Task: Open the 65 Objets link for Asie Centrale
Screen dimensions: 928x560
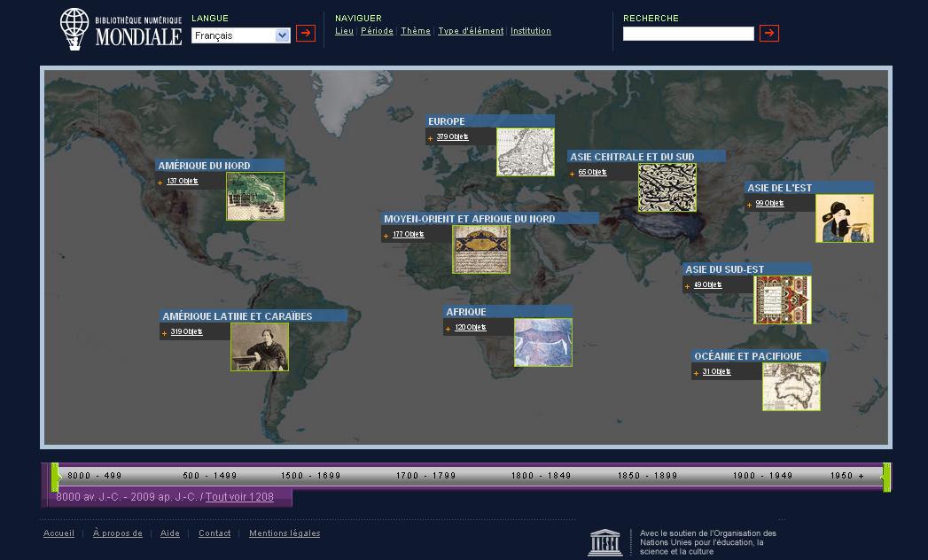Action: 592,172
